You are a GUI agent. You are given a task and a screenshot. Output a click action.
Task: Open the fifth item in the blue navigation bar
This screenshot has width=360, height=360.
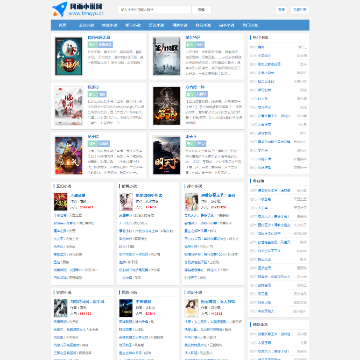click(156, 25)
